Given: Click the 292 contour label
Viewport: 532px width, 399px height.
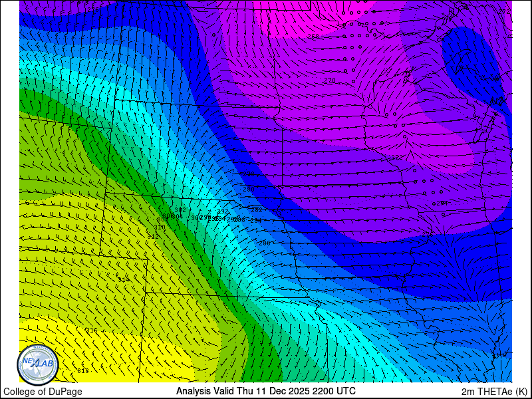Looking at the screenshot, I should (223, 211).
